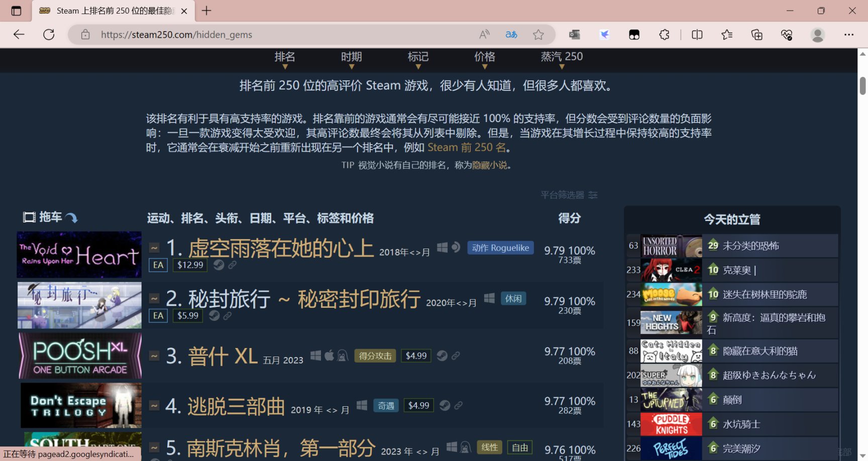Click the $12.99 price button
Screen dimensions: 868x461
coord(190,265)
